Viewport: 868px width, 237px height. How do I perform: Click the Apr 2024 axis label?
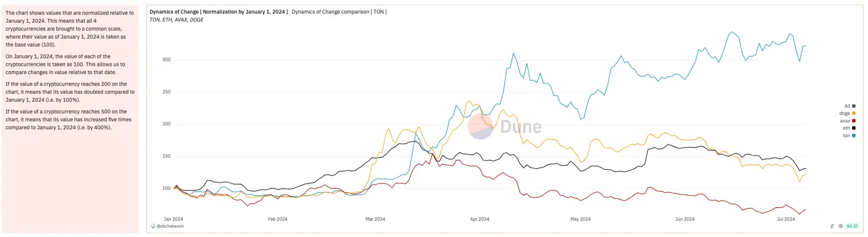(479, 219)
